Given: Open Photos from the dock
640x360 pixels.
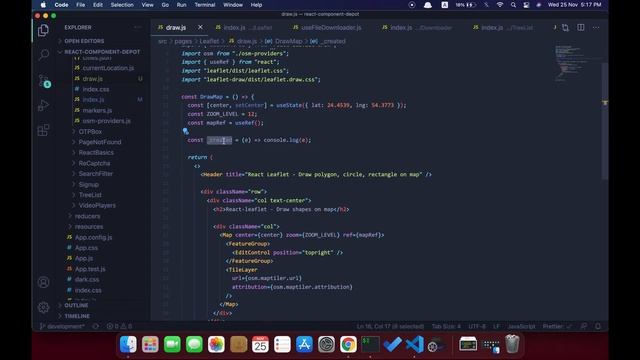Looking at the screenshot, I should [216, 344].
